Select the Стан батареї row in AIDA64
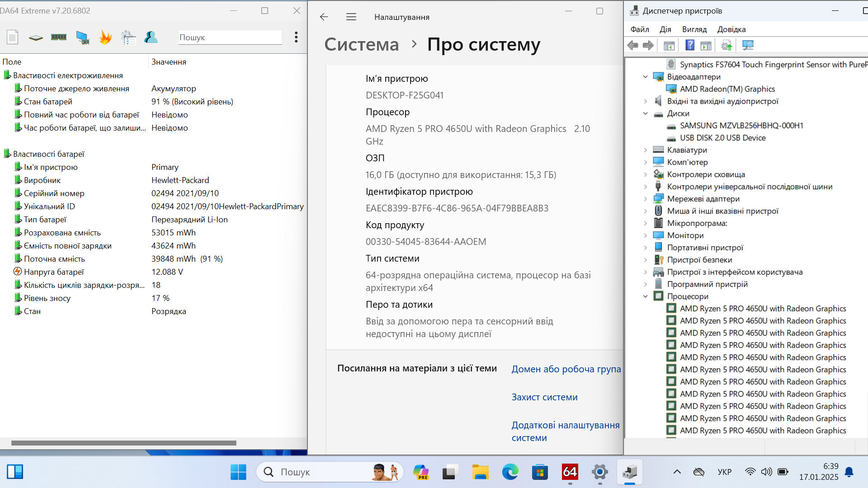The image size is (868, 488). (154, 102)
